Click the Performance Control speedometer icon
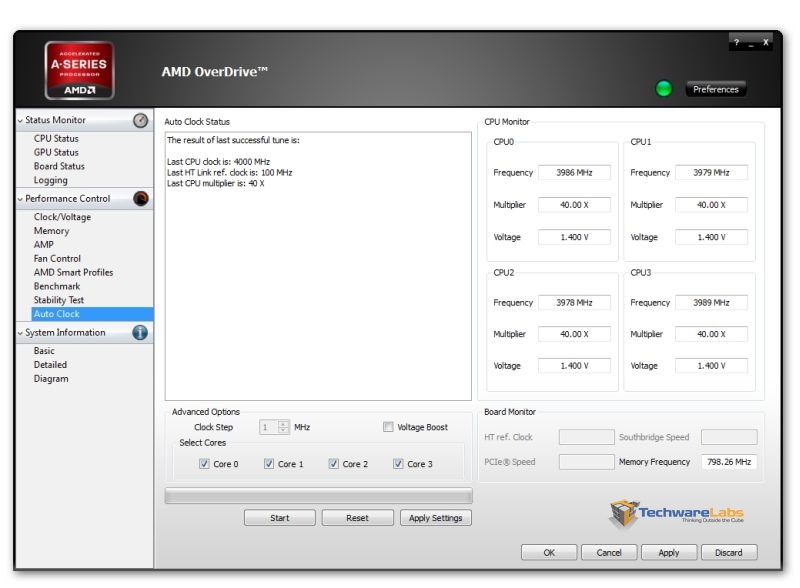 click(141, 199)
